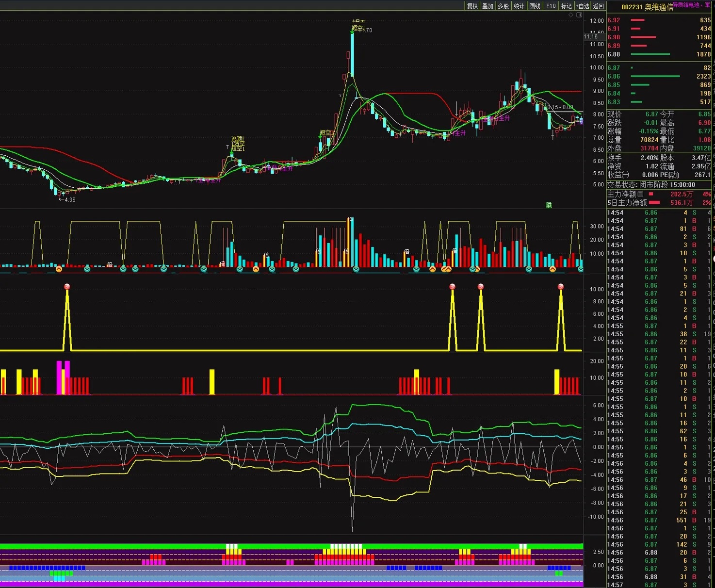Add stock via +自选 button
The width and height of the screenshot is (715, 588).
click(x=583, y=6)
